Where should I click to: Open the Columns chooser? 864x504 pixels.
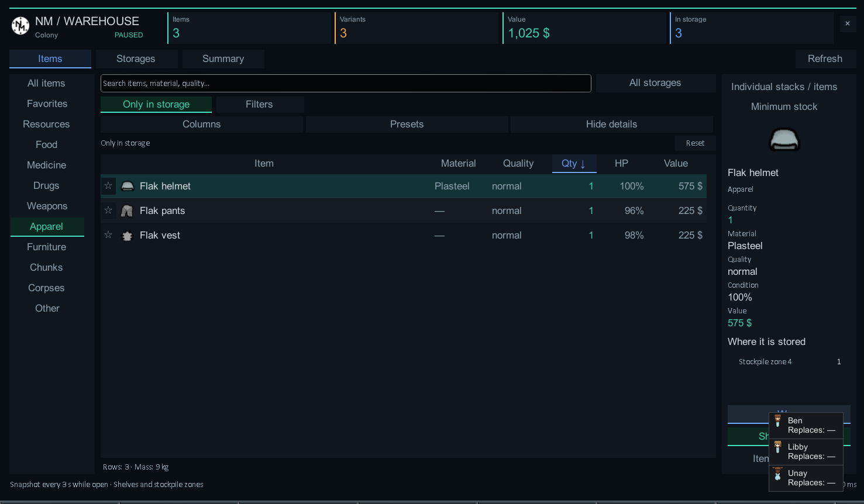202,124
